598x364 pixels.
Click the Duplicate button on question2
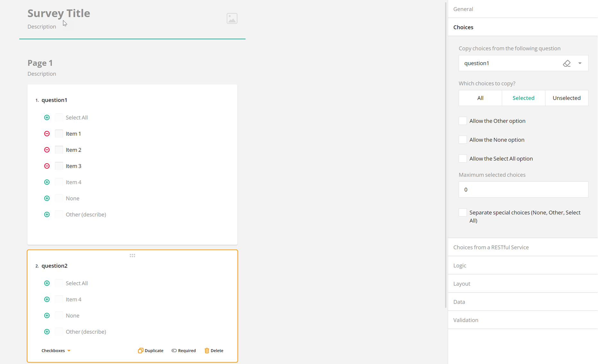click(x=151, y=351)
